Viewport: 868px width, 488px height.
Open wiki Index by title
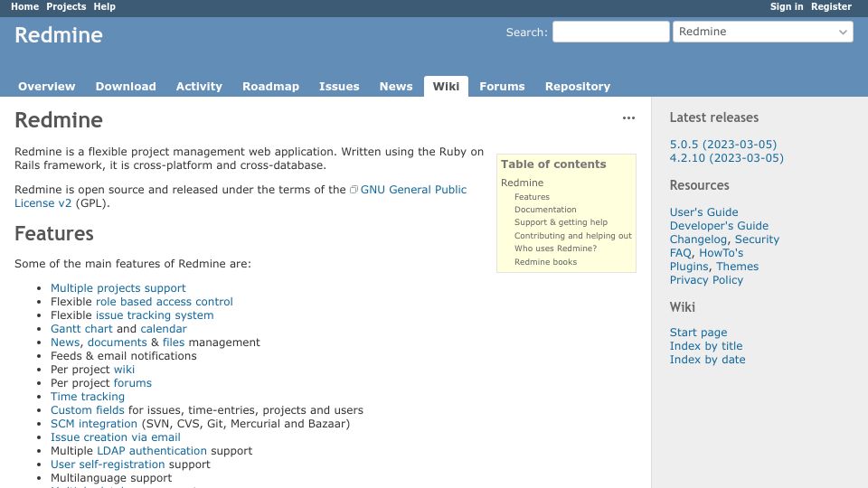[706, 346]
